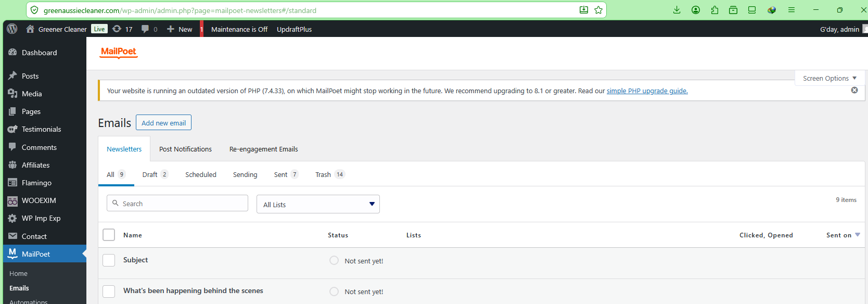The width and height of the screenshot is (868, 304).
Task: Tick the select-all checkbox in table header
Action: [109, 235]
